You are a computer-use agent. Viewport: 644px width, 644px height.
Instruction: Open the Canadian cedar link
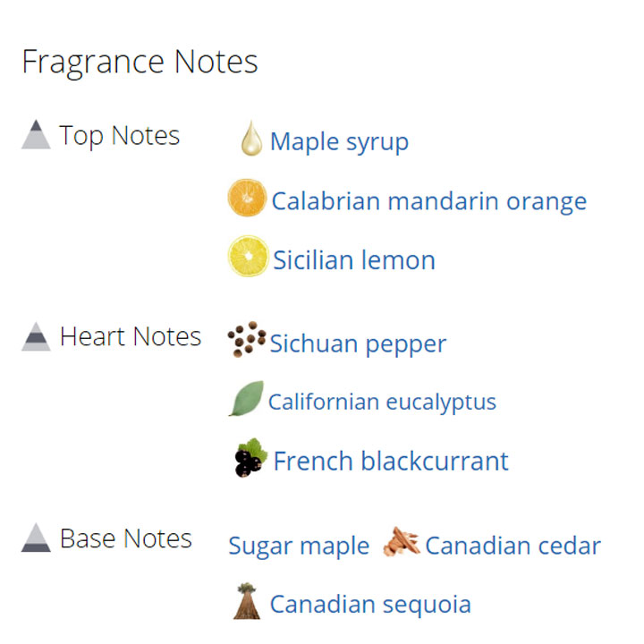click(x=513, y=546)
